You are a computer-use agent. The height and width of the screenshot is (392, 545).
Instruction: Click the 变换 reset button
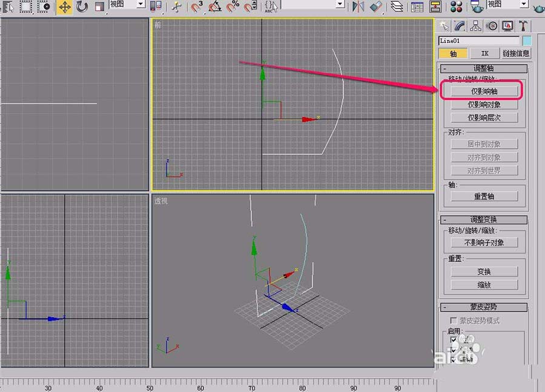click(484, 272)
